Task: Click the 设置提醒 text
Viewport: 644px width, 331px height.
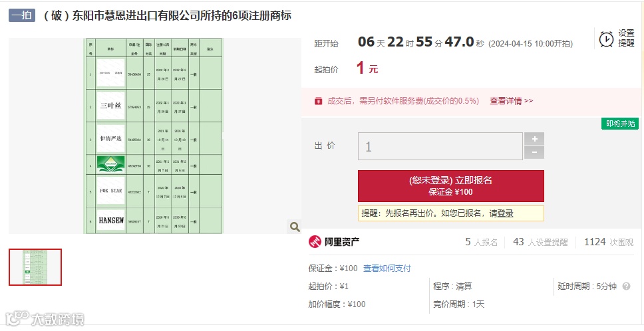Action: [626, 38]
